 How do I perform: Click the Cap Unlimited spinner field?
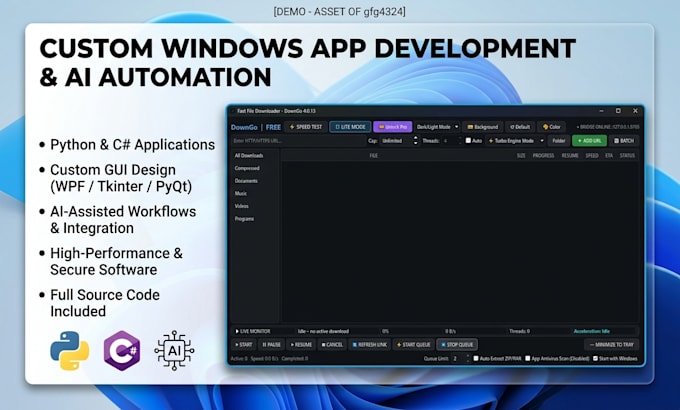(x=399, y=141)
